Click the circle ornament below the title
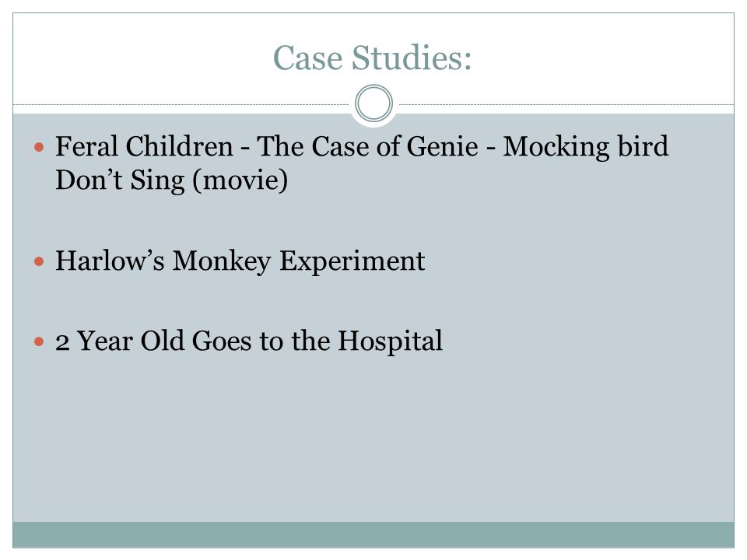This screenshot has height=560, width=747. tap(374, 103)
